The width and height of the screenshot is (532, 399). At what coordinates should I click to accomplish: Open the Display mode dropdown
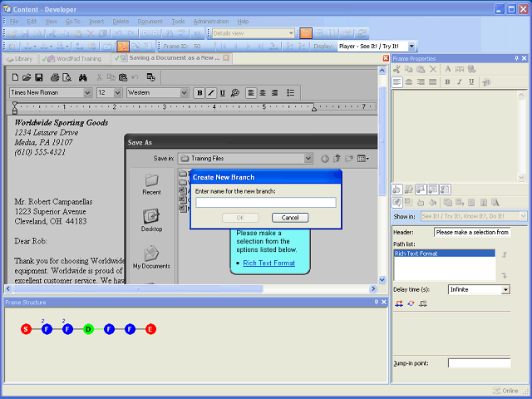click(x=411, y=47)
